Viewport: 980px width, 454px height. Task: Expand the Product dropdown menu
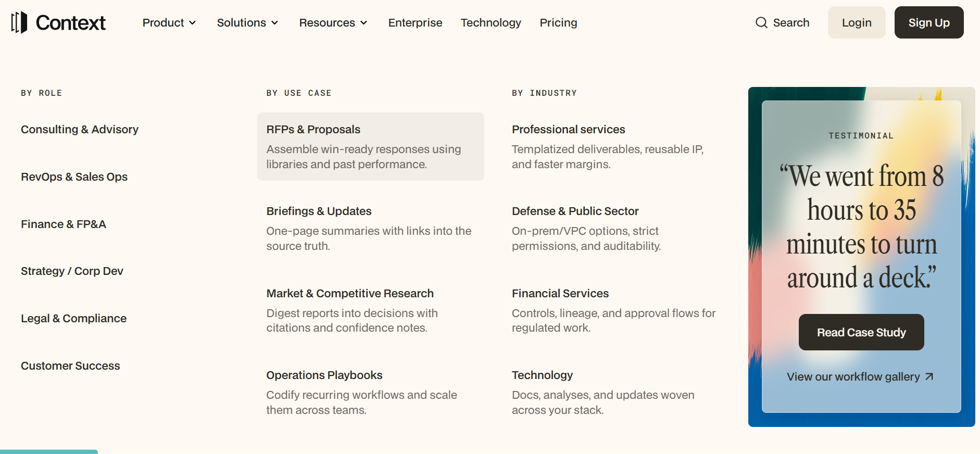pos(169,22)
